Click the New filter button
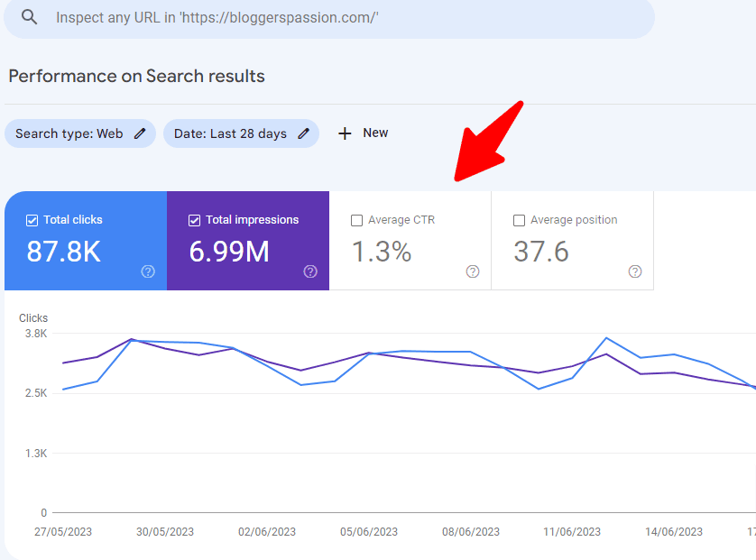 tap(374, 133)
